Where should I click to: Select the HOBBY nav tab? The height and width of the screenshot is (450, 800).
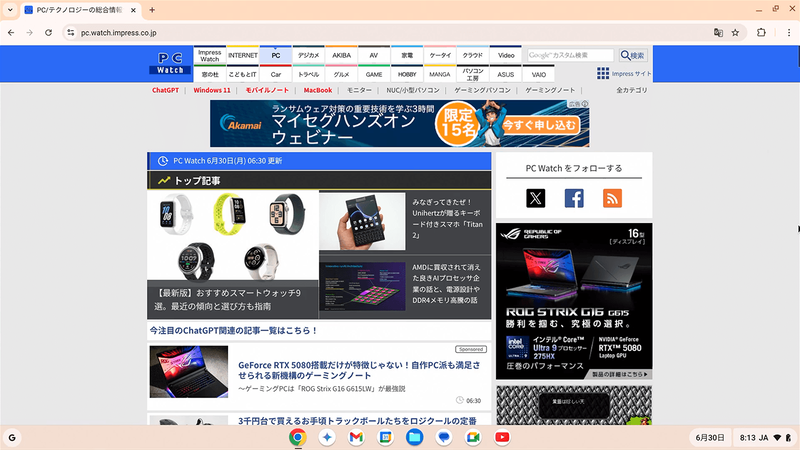(x=407, y=74)
